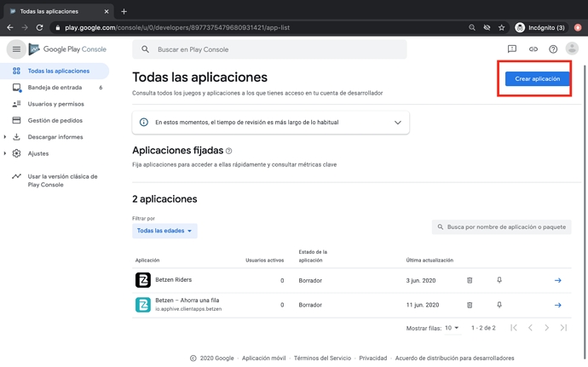Image resolution: width=588 pixels, height=367 pixels.
Task: Open the Mostrar filas rows dropdown
Action: 452,328
